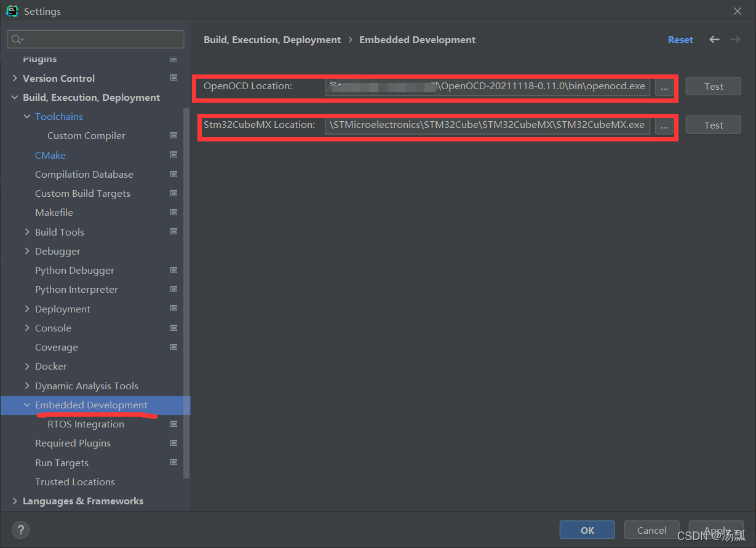Click the Reset link

point(680,39)
